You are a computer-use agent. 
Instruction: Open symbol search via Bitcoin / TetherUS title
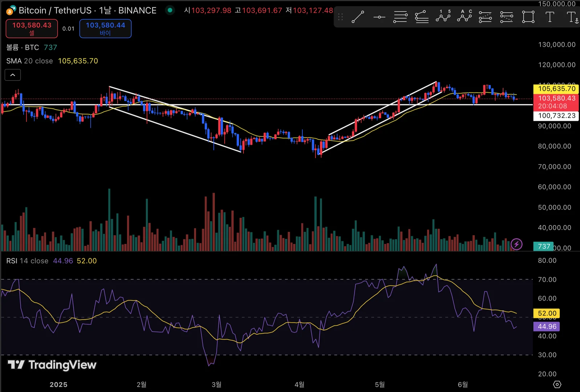click(x=55, y=11)
